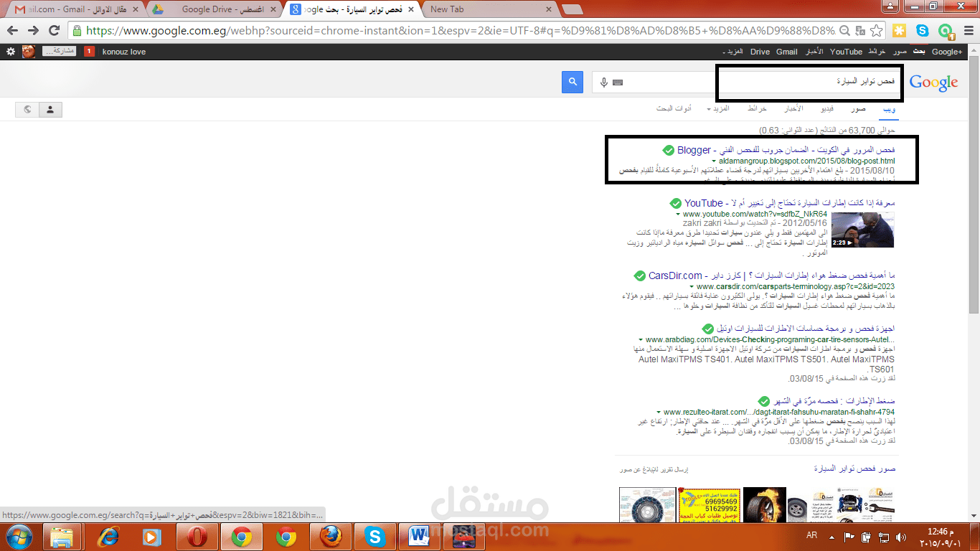Go forward with the forward arrow

tap(33, 31)
